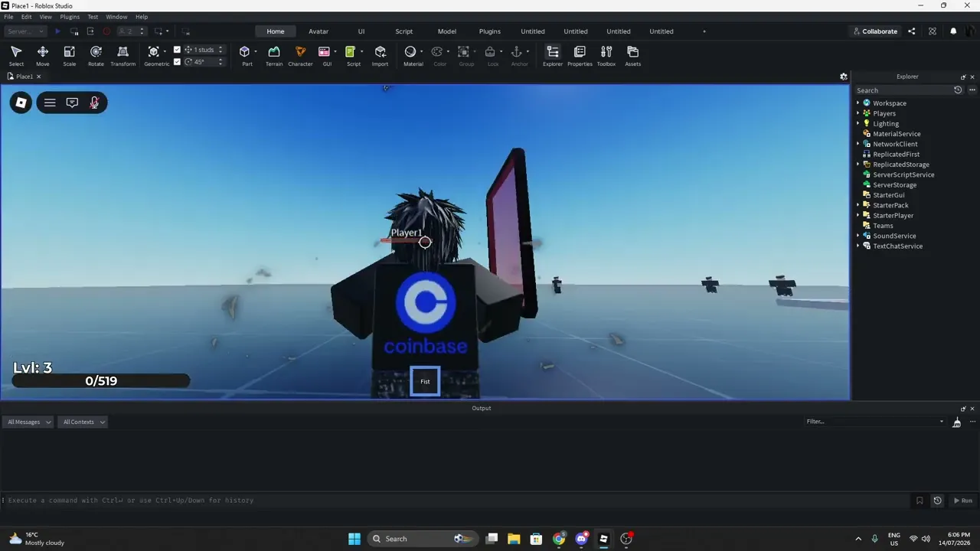The height and width of the screenshot is (551, 980).
Task: Open the Toolbox panel
Action: pos(606,55)
